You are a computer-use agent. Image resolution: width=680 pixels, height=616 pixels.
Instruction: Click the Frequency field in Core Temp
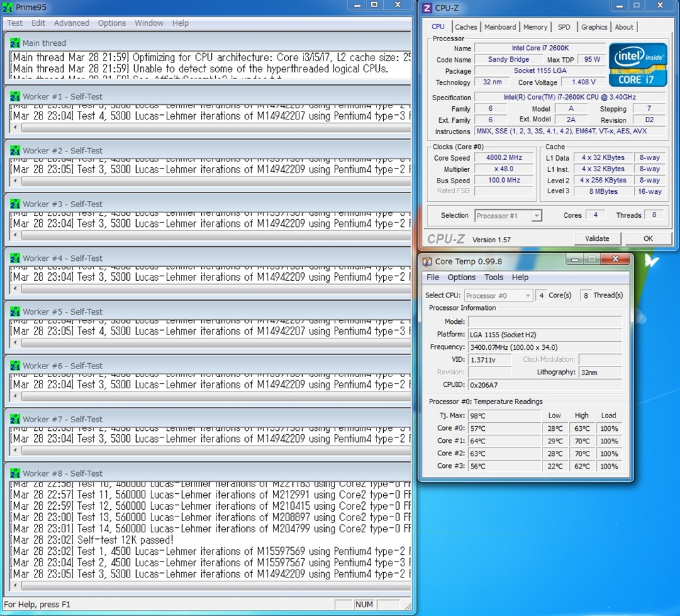545,347
